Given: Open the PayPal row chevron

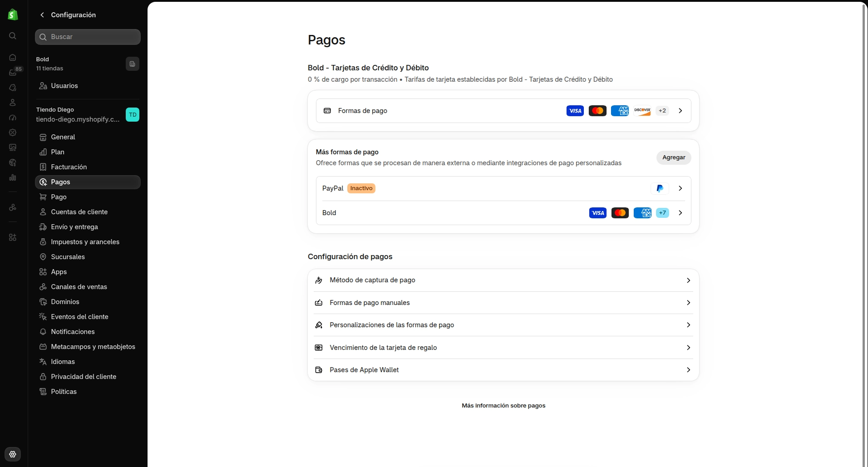Looking at the screenshot, I should click(680, 188).
